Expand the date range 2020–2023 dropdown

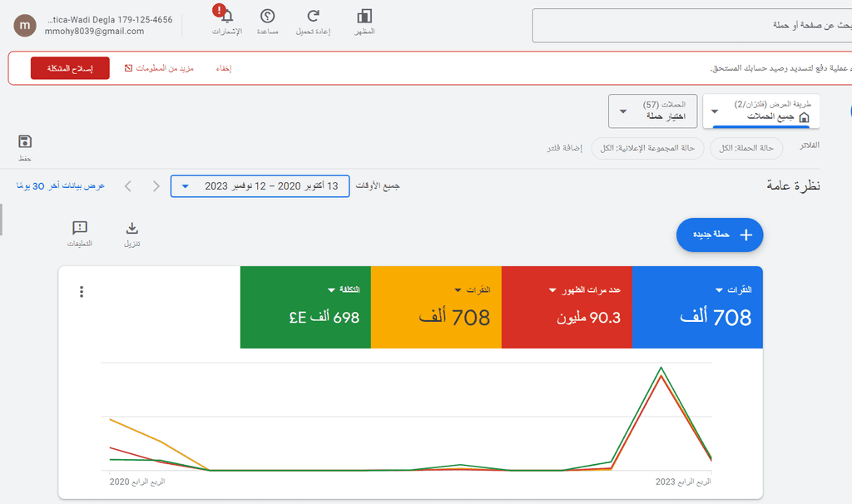[260, 186]
